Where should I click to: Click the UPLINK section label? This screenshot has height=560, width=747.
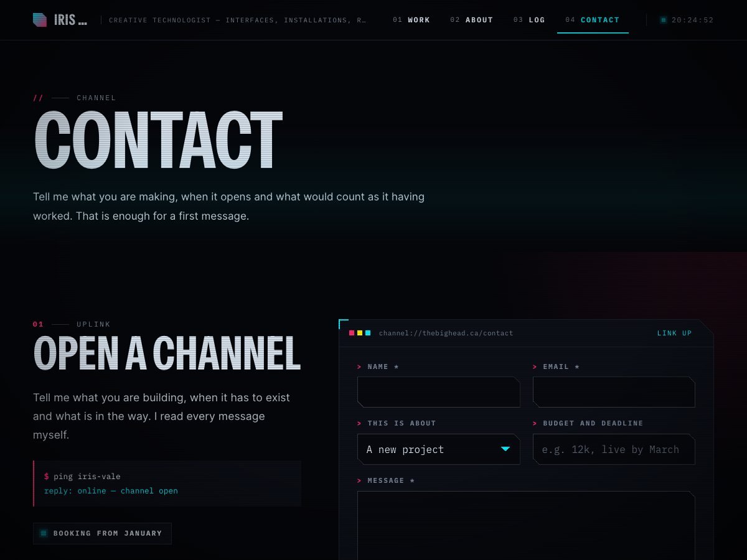pyautogui.click(x=93, y=324)
